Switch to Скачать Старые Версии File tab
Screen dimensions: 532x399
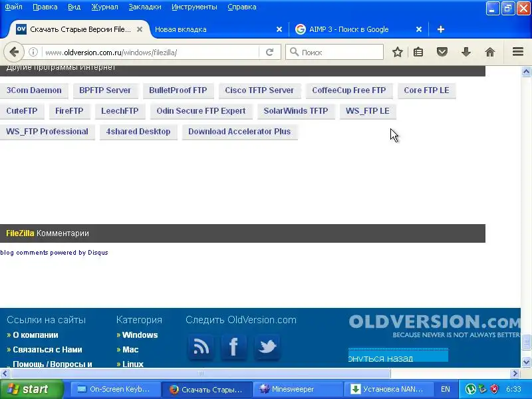(x=80, y=29)
